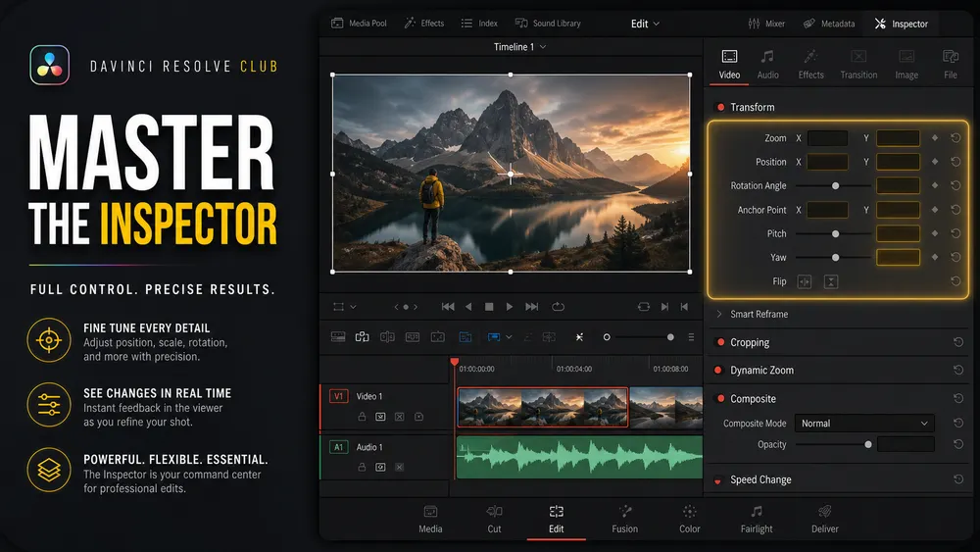Add a keyframe for Zoom
The image size is (980, 552).
pos(935,138)
